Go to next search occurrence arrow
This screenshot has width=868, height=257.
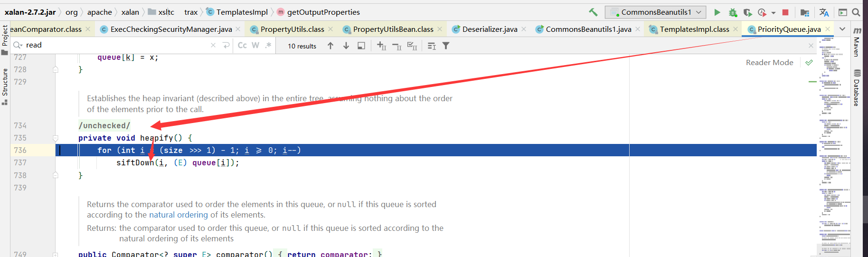pyautogui.click(x=346, y=46)
